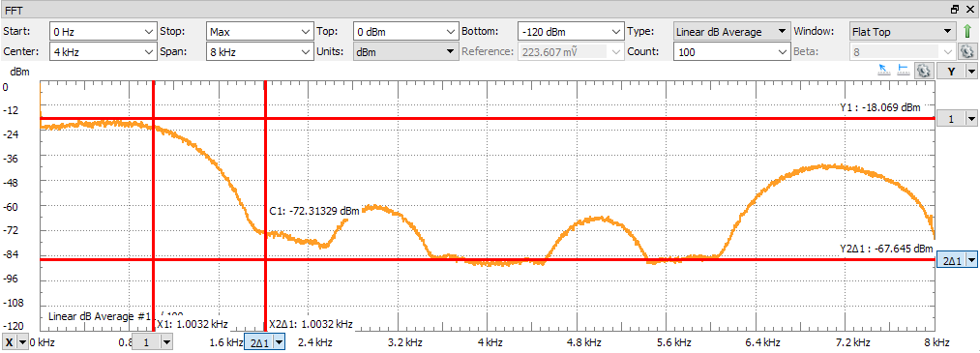
Task: Select X cursor 1 dropdown on axis
Action: [x=152, y=341]
